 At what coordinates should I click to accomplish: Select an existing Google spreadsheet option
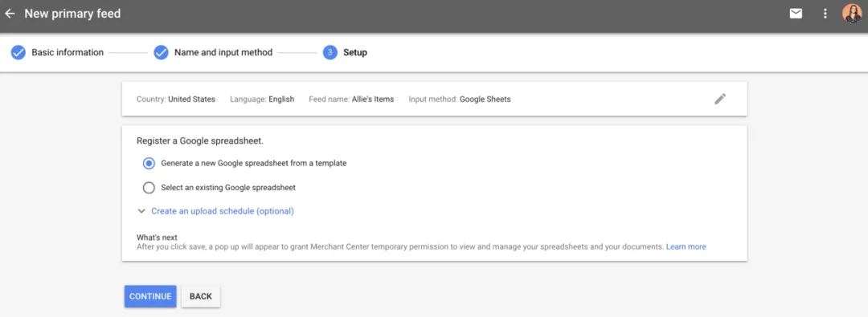coord(149,188)
